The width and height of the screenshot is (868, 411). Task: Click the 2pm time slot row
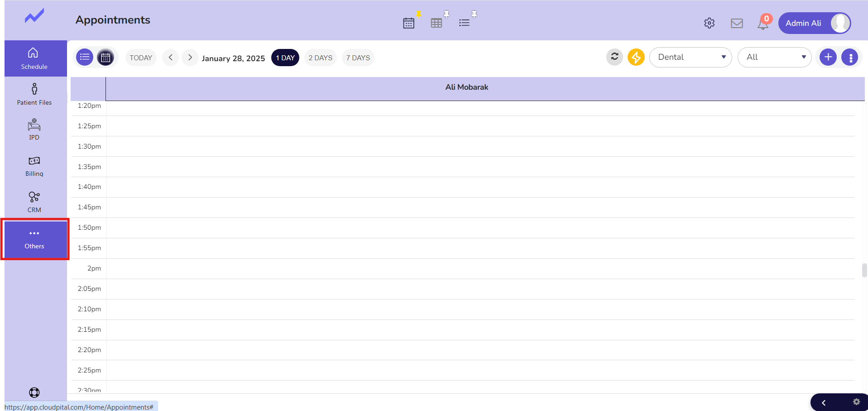click(480, 268)
